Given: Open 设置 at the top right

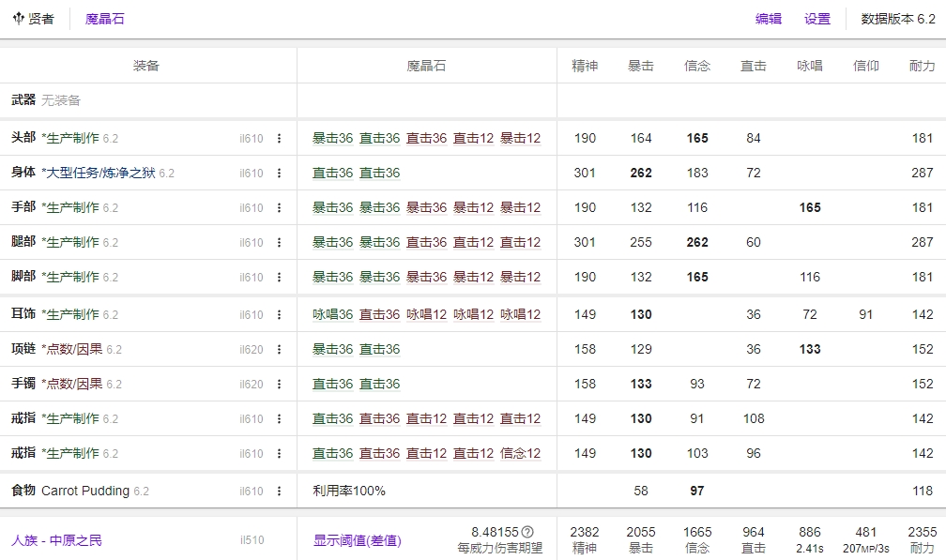Looking at the screenshot, I should tap(816, 18).
